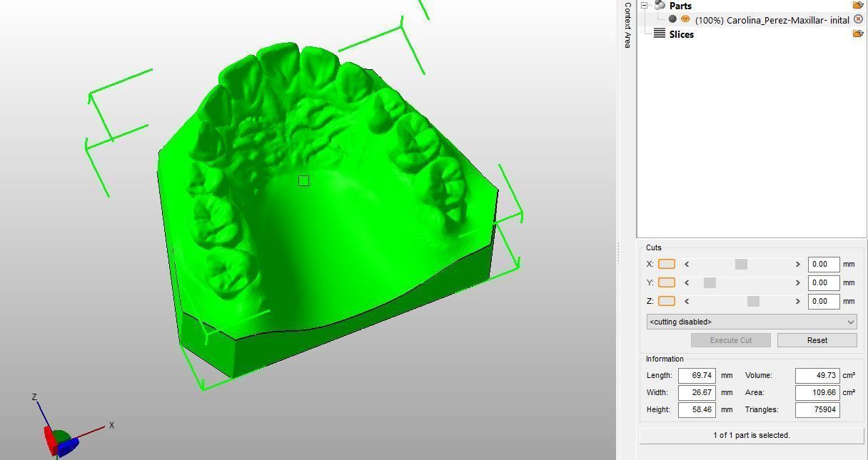The width and height of the screenshot is (868, 460).
Task: Open folder icon in Parts row
Action: pos(858,5)
